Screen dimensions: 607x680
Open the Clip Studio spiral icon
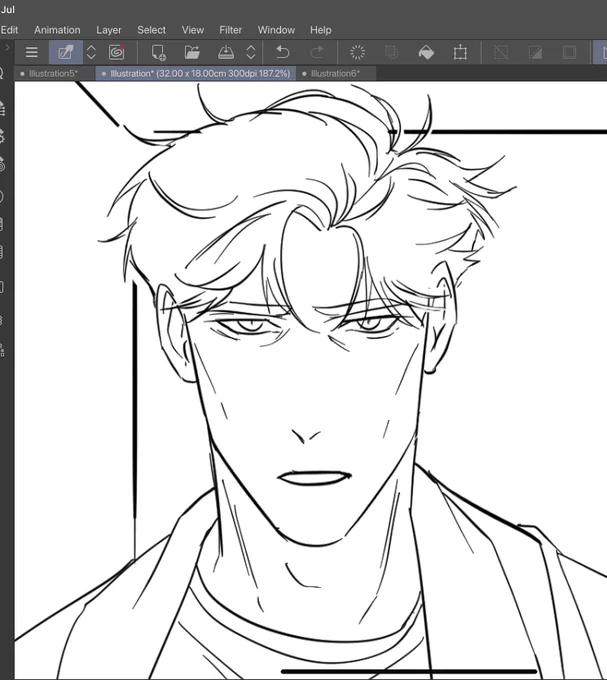(x=116, y=52)
